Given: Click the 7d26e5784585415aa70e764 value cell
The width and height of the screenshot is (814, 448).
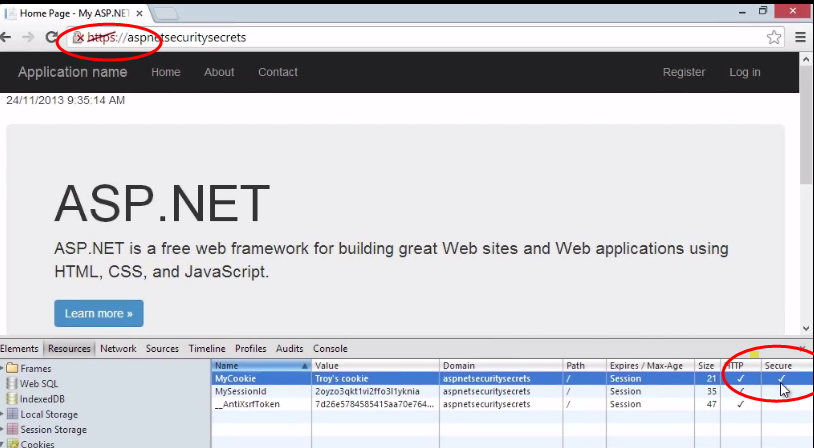Looking at the screenshot, I should [x=374, y=404].
